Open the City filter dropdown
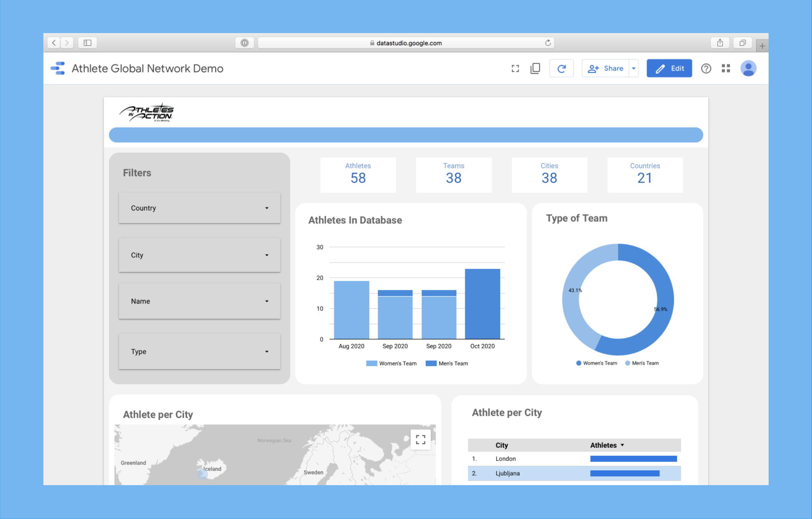Screen dimensions: 812x519 click(x=199, y=255)
